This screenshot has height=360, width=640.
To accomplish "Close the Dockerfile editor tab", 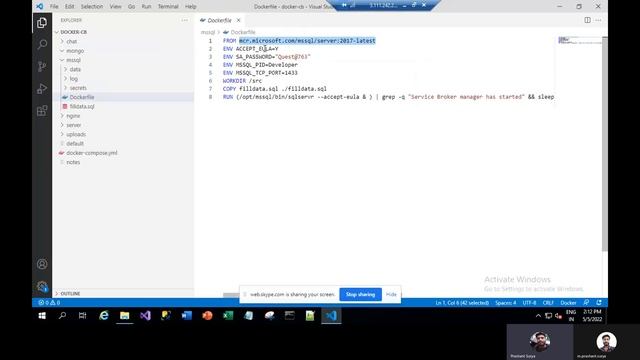I will [x=238, y=20].
